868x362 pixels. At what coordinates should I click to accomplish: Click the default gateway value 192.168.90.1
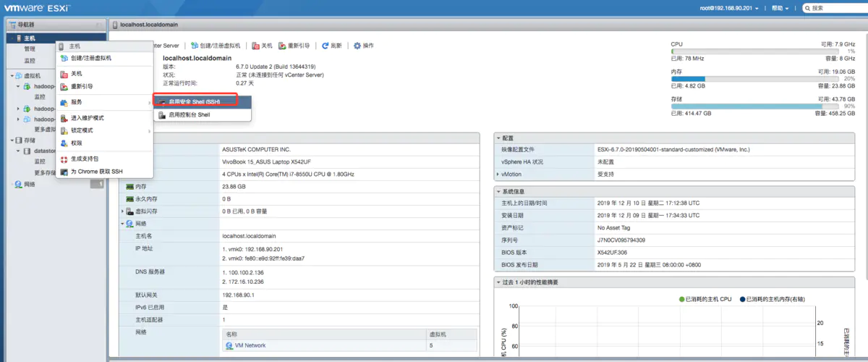(240, 295)
